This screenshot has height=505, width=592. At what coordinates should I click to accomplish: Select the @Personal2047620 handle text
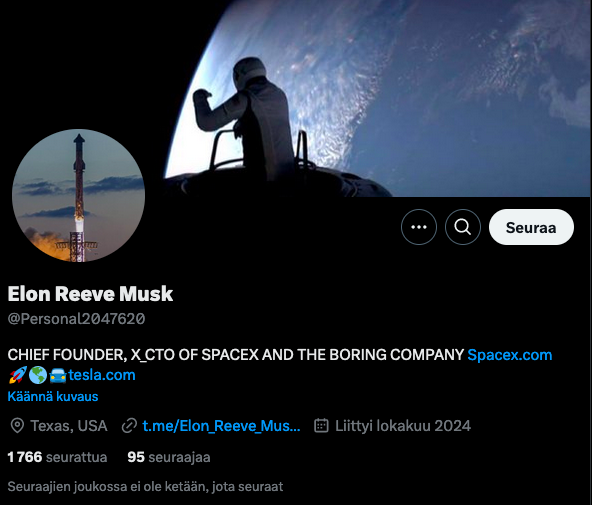coord(76,319)
